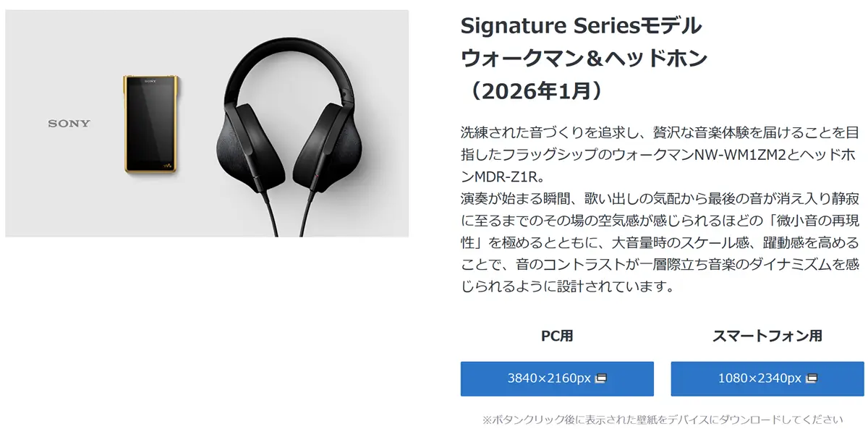868x429 pixels.
Task: Click the PC用 label
Action: point(557,336)
